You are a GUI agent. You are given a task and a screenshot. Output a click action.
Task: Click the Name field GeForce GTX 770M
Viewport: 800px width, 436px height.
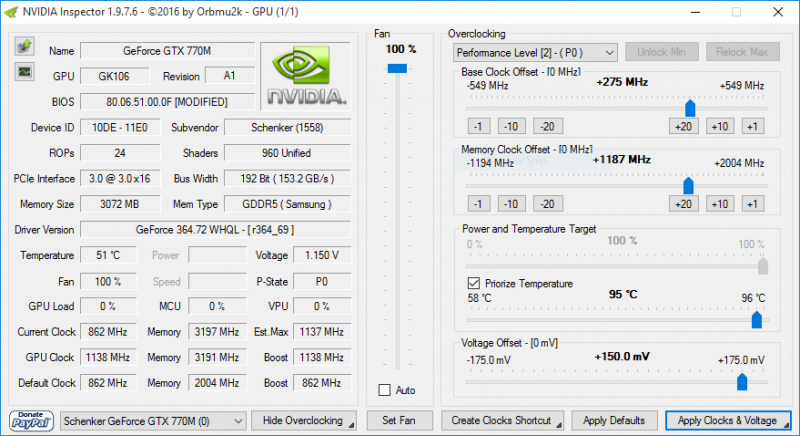[x=167, y=51]
